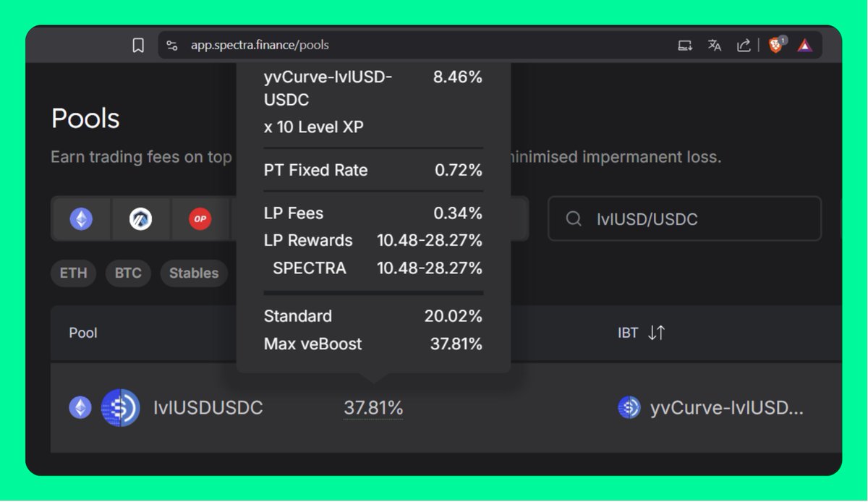Select the Optimism OP network filter

(x=200, y=219)
